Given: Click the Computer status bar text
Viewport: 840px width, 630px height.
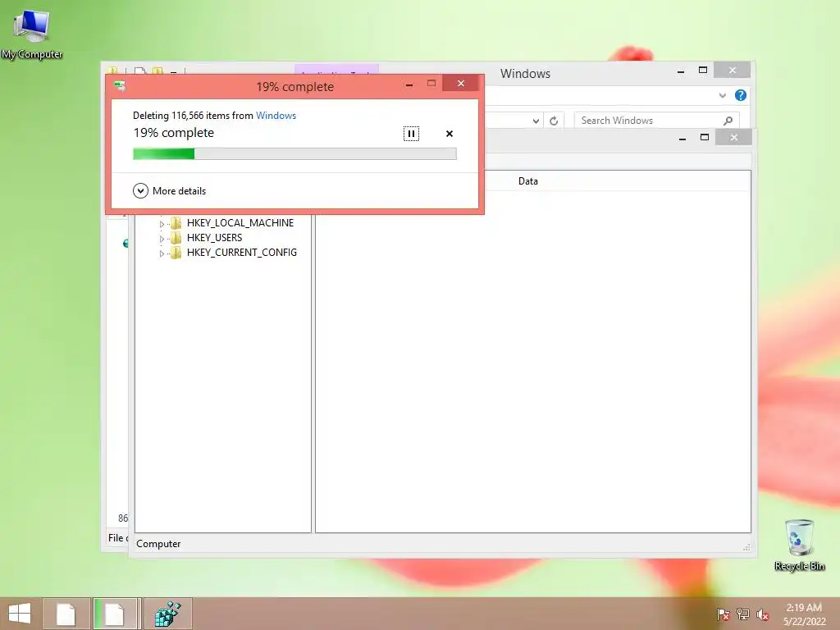Looking at the screenshot, I should pos(158,544).
